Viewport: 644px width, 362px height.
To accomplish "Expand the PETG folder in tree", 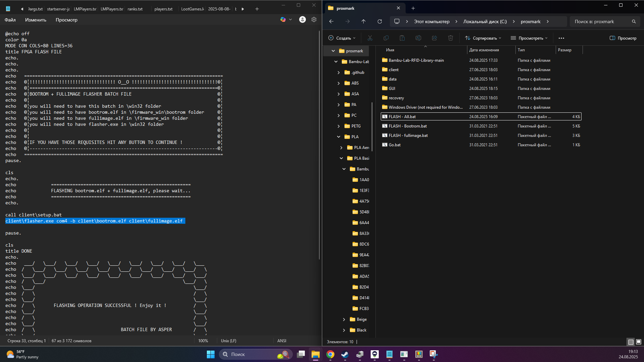I will [339, 126].
